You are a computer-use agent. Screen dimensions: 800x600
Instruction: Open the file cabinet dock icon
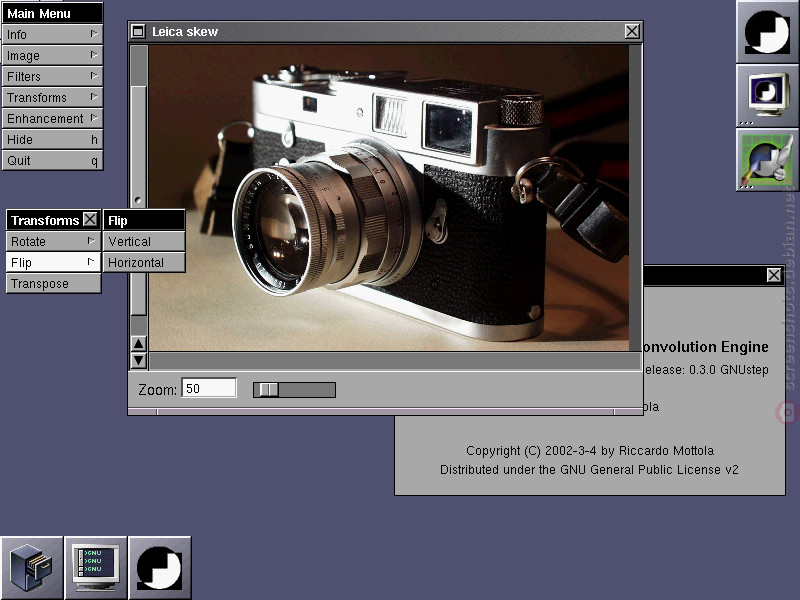tap(32, 567)
